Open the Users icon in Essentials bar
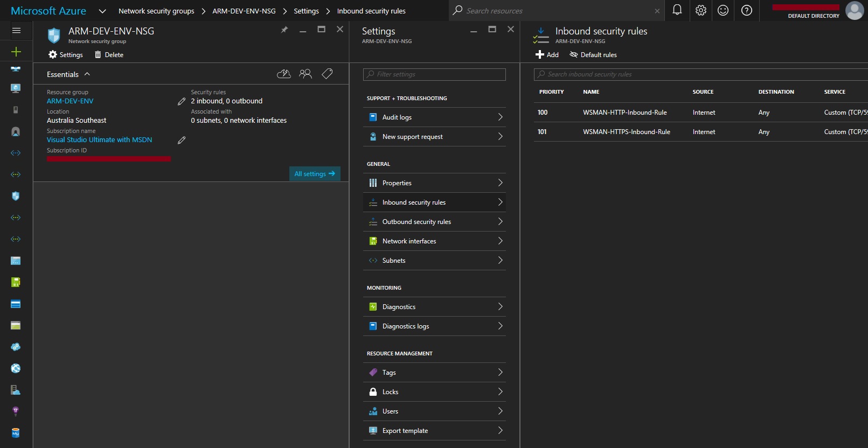Viewport: 868px width, 448px height. tap(305, 74)
